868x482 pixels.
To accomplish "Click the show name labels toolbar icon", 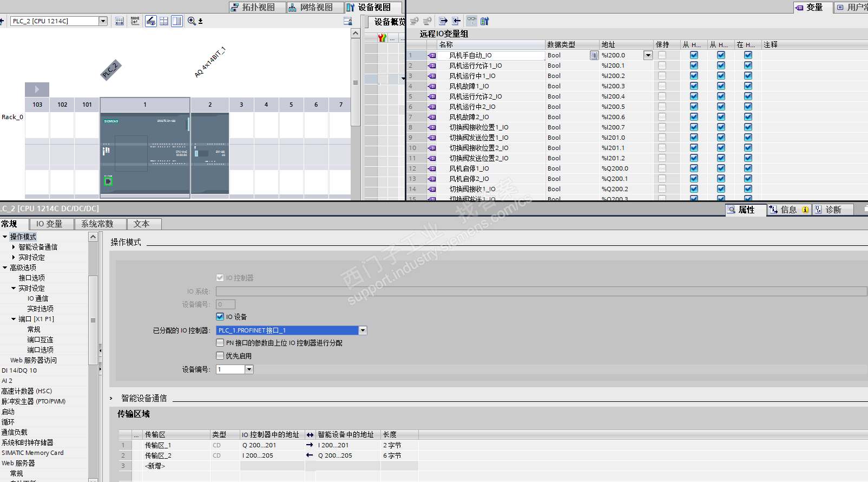I will point(135,21).
